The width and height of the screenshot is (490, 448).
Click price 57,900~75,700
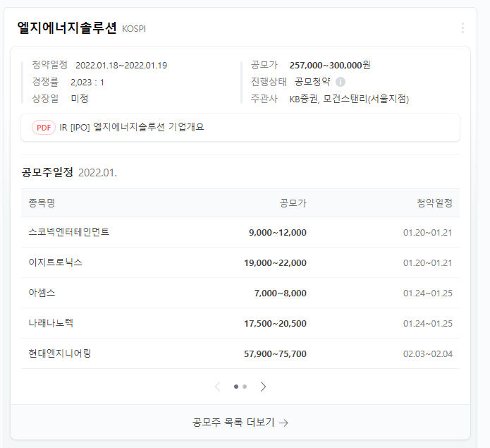(x=275, y=354)
